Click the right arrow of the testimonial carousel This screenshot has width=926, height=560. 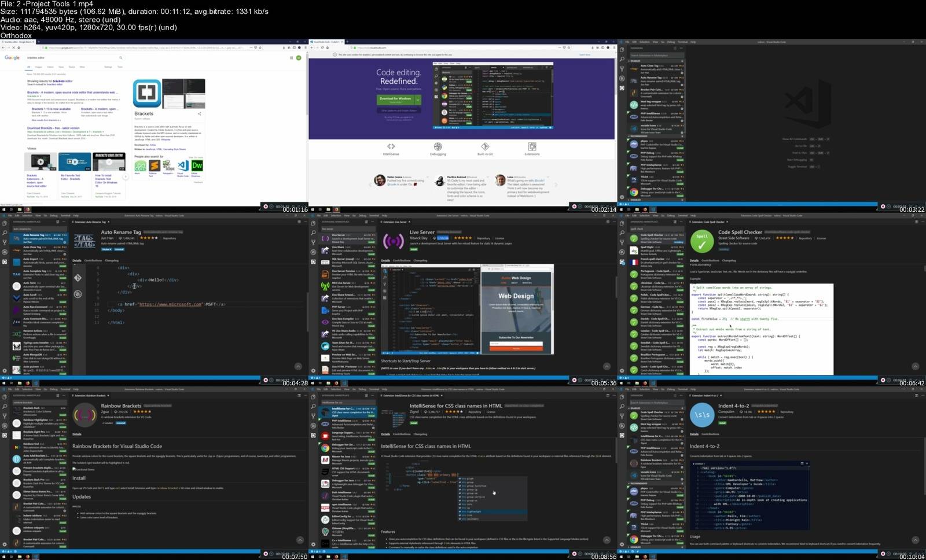point(556,185)
